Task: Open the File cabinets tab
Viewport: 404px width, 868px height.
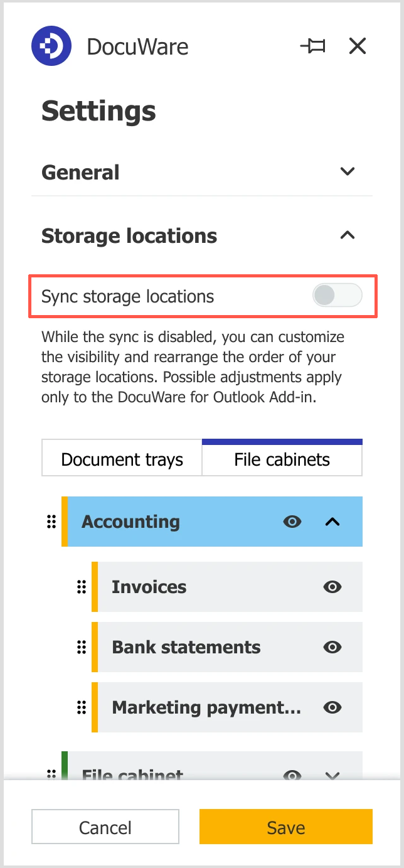Action: [282, 459]
